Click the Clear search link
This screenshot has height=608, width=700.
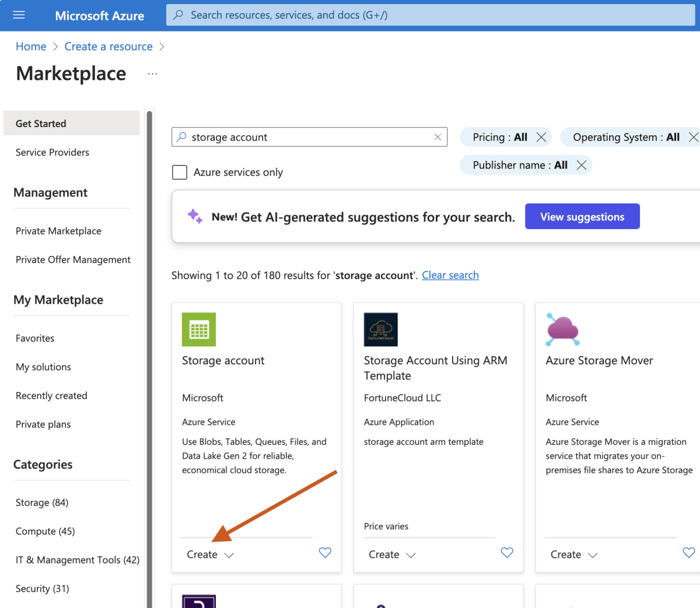(x=450, y=275)
